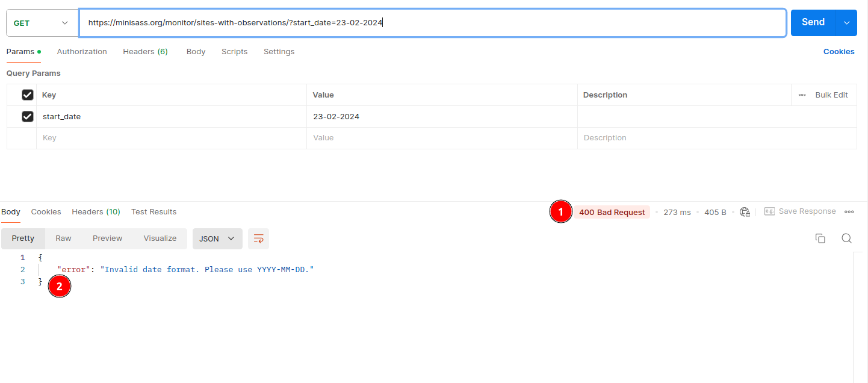
Task: Open the response more options ellipsis
Action: [849, 212]
